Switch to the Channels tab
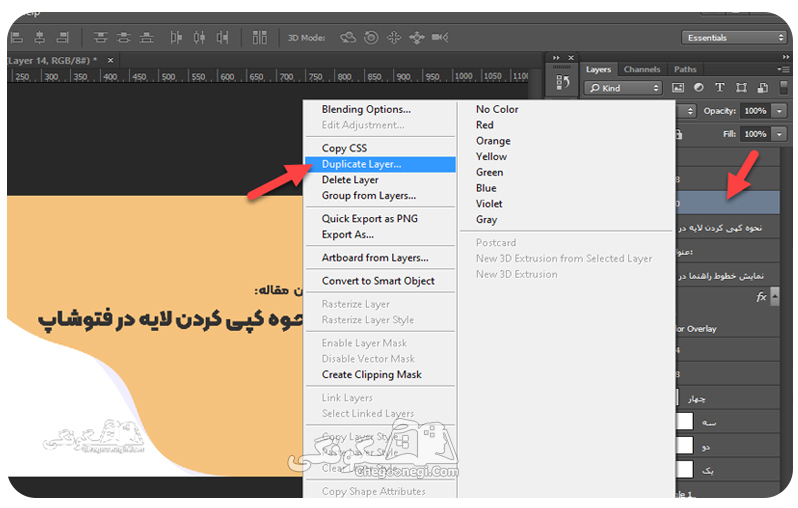 (x=642, y=69)
